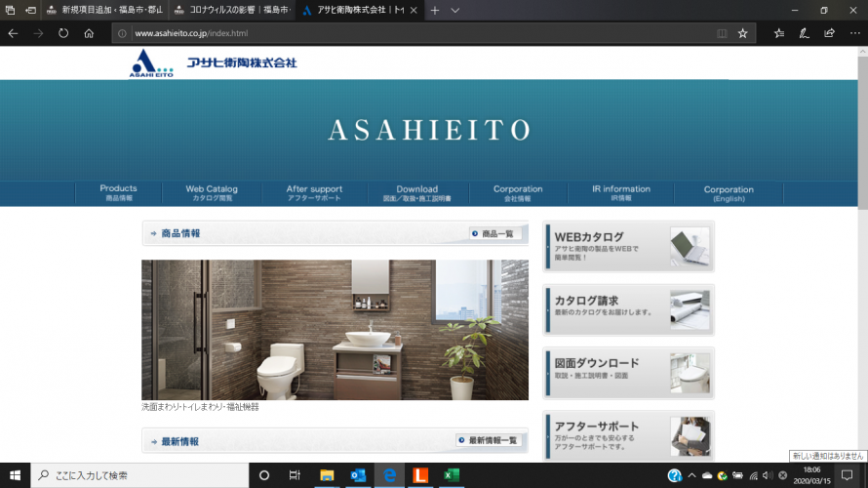Open network Wi-Fi tray icon

click(x=753, y=475)
